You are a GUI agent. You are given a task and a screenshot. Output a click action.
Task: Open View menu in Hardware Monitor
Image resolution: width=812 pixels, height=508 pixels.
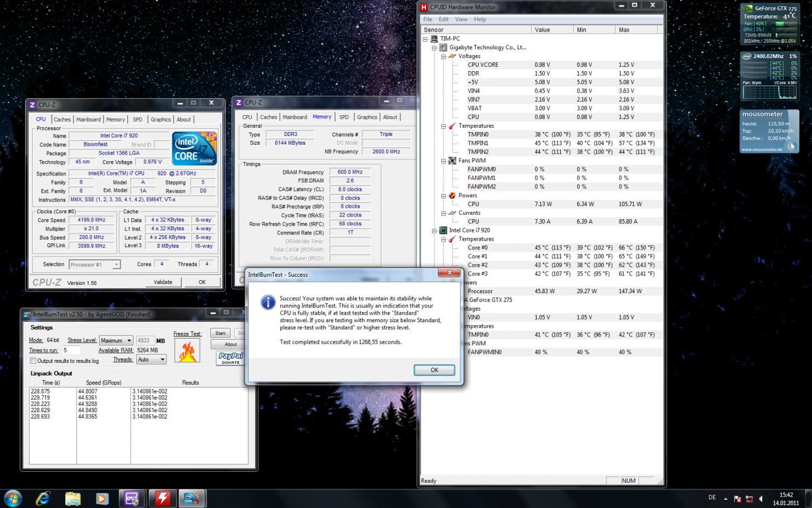tap(462, 19)
